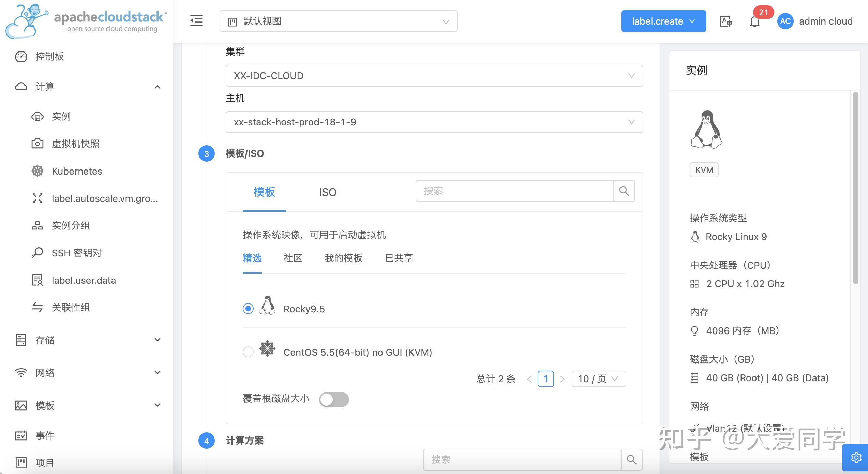Screen dimensions: 868x474
Task: Switch to the 社区 template tab
Action: click(293, 258)
